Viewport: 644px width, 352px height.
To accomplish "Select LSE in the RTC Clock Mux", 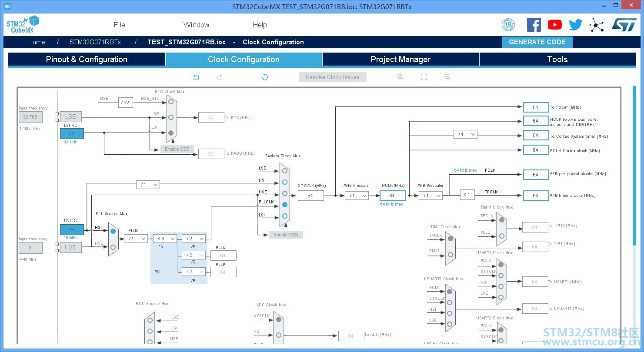I will (x=171, y=117).
